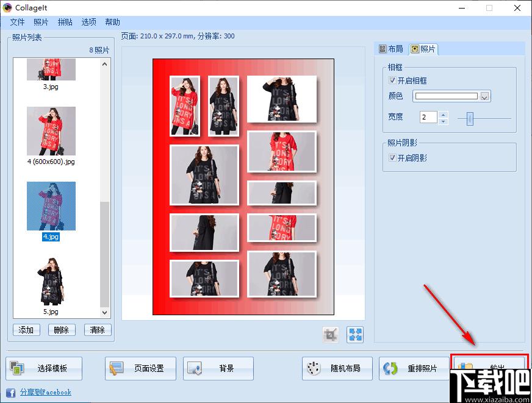Click the frame 宽度 width slider handle
The width and height of the screenshot is (532, 403).
470,119
